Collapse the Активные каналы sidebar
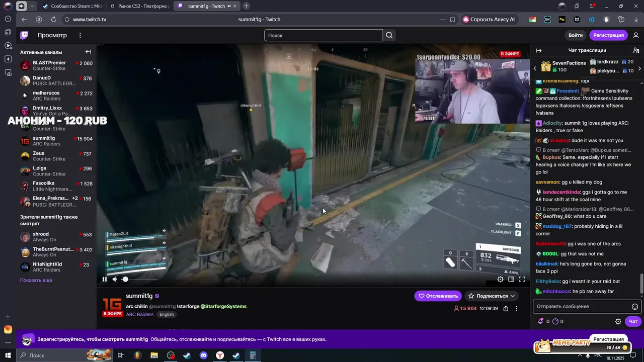Viewport: 644px width, 362px height. (88, 52)
